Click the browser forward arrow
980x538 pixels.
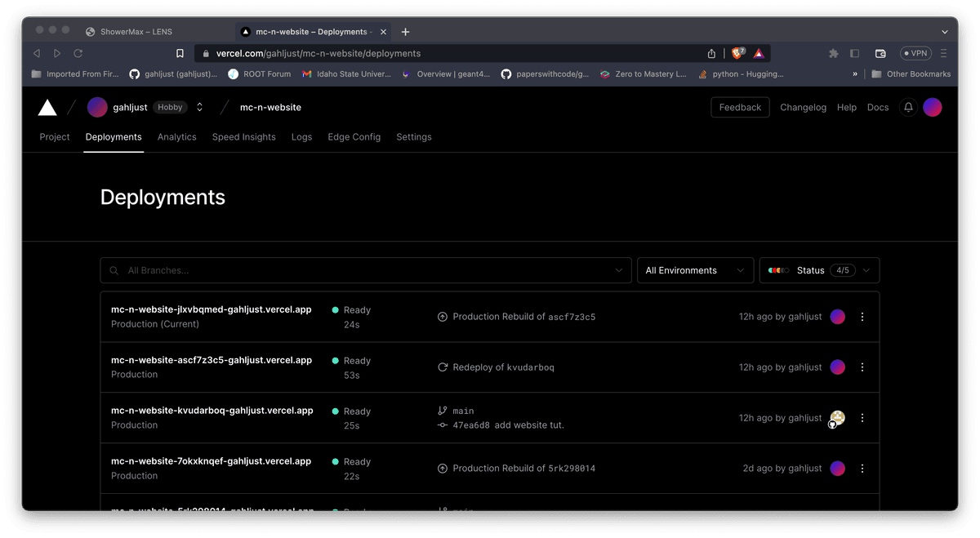(57, 53)
